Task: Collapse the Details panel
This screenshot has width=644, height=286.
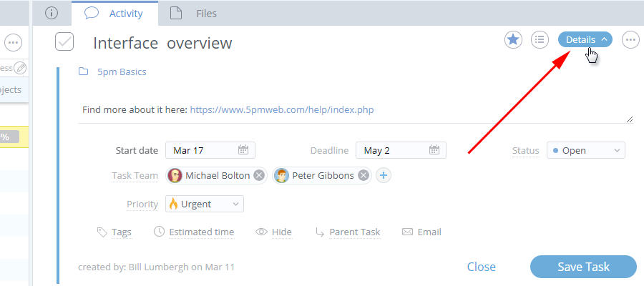Action: (585, 39)
